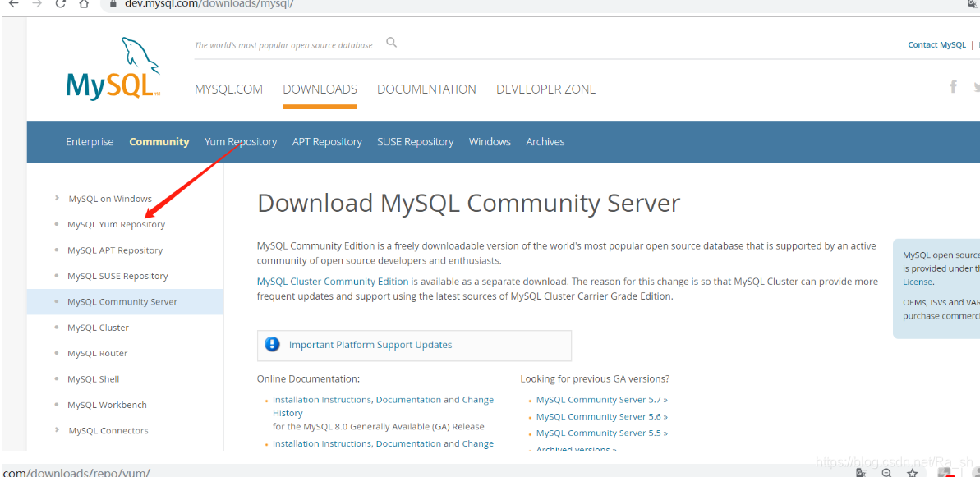980x477 pixels.
Task: Open Archives in the blue bar
Action: click(x=545, y=142)
